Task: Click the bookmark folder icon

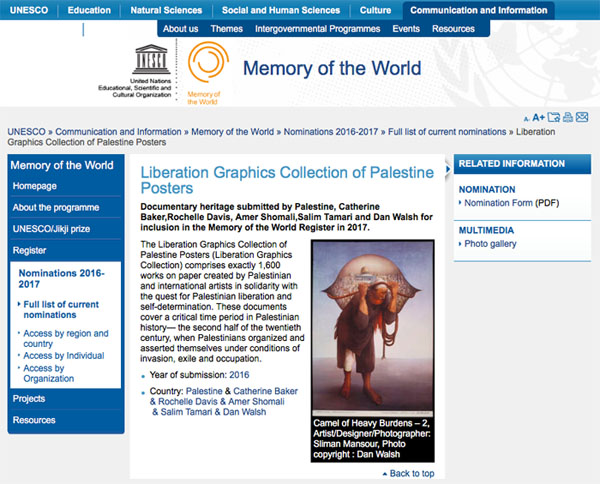Action: [x=553, y=117]
